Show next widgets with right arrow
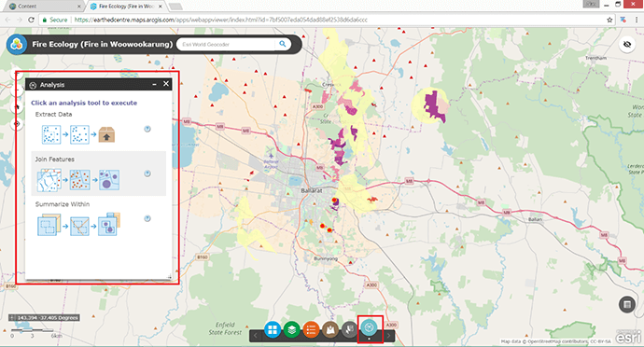Image resolution: width=644 pixels, height=347 pixels. 388,336
